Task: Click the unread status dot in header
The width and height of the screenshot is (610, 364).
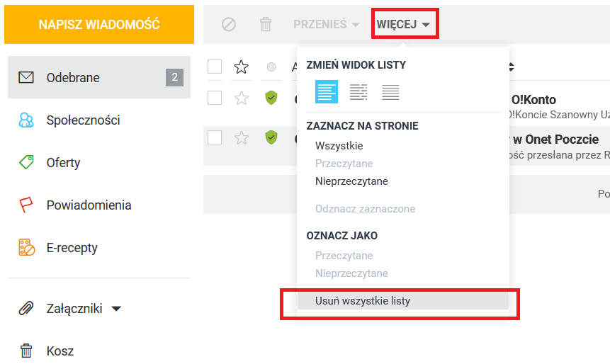Action: point(271,67)
